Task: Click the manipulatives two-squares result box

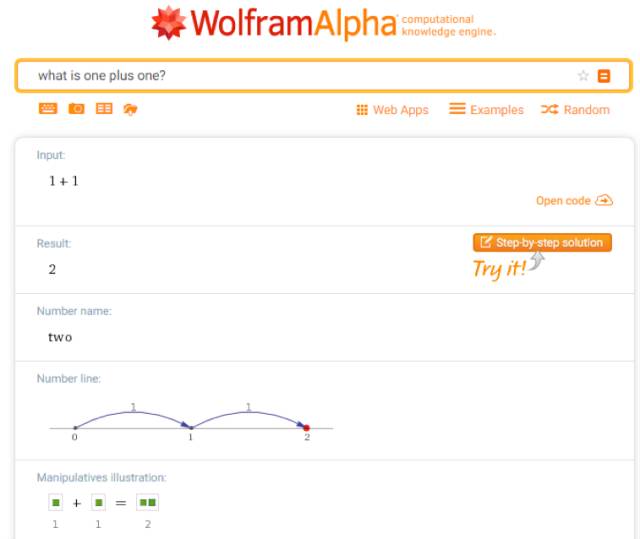Action: coord(147,502)
